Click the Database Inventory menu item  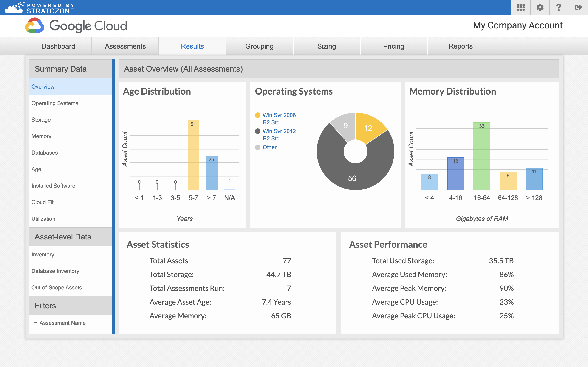pos(55,271)
